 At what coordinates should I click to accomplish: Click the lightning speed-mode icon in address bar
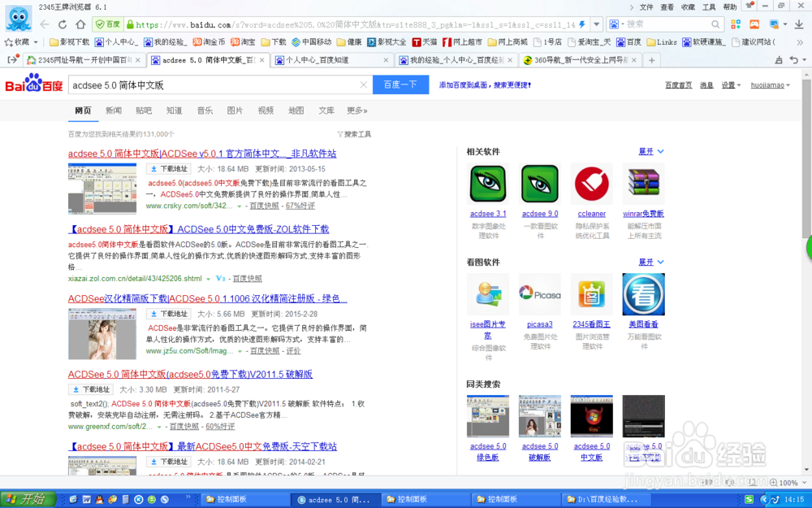point(582,24)
